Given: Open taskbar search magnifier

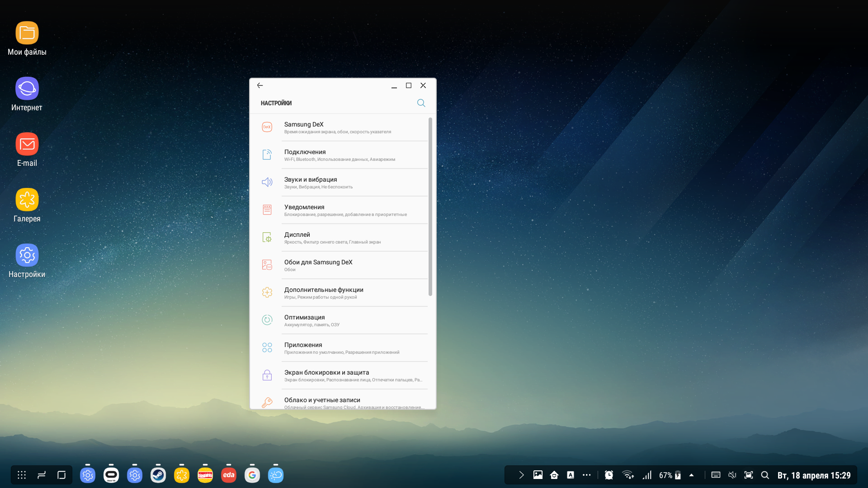Looking at the screenshot, I should pos(765,475).
